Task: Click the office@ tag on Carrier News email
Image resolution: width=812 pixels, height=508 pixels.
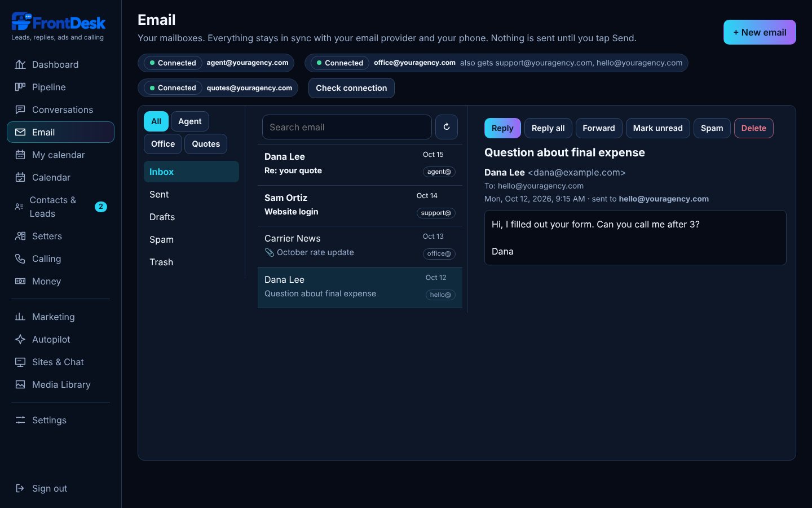Action: click(439, 253)
